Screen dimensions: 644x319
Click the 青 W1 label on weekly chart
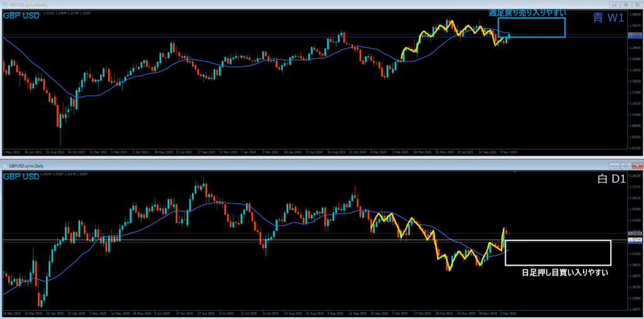pos(608,18)
